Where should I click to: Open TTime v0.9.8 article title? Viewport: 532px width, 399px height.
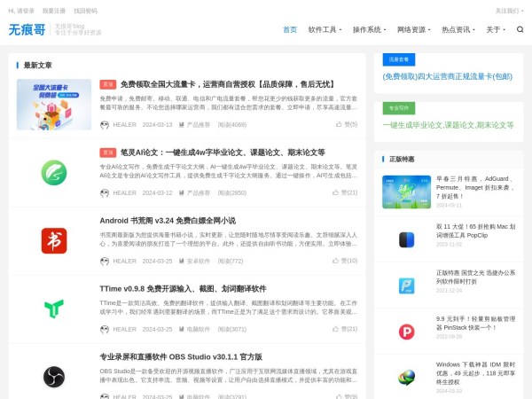tap(183, 289)
